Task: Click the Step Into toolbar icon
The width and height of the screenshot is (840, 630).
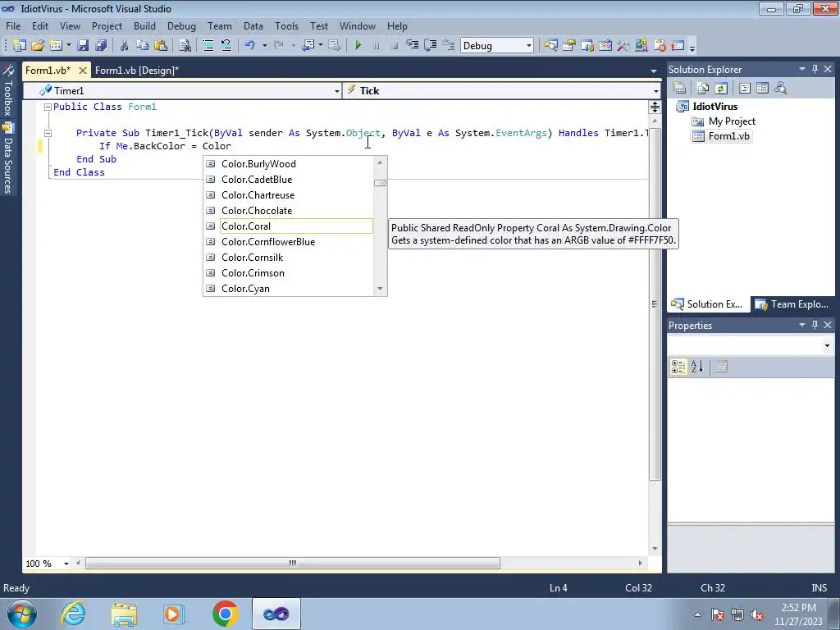Action: [x=412, y=46]
